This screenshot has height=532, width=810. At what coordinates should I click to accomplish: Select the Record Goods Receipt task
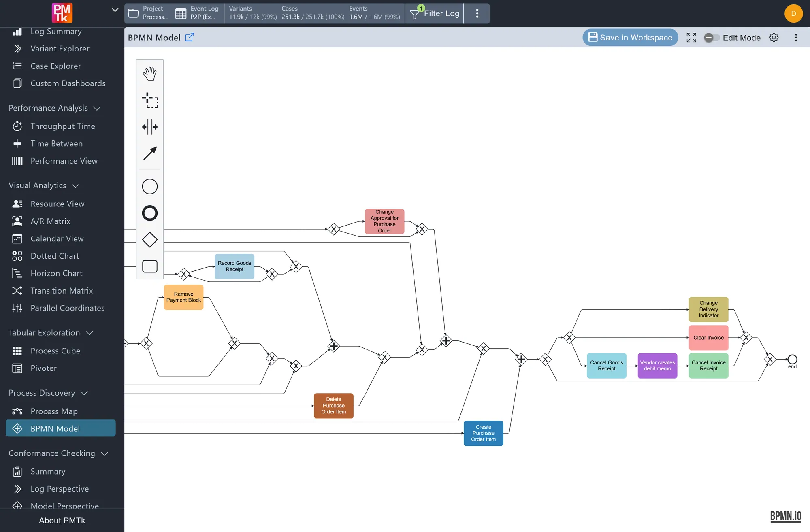pyautogui.click(x=234, y=266)
